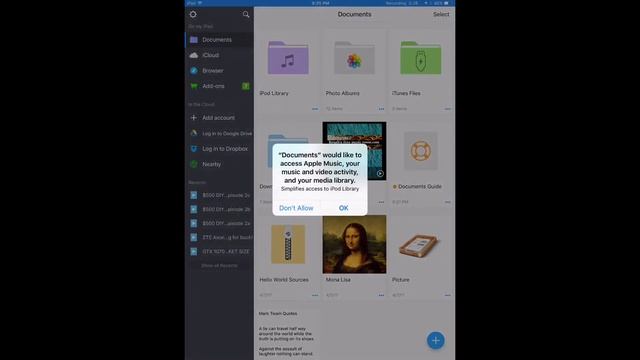Click the battery indicator in status bar
640x360 pixels.
pos(447,3)
